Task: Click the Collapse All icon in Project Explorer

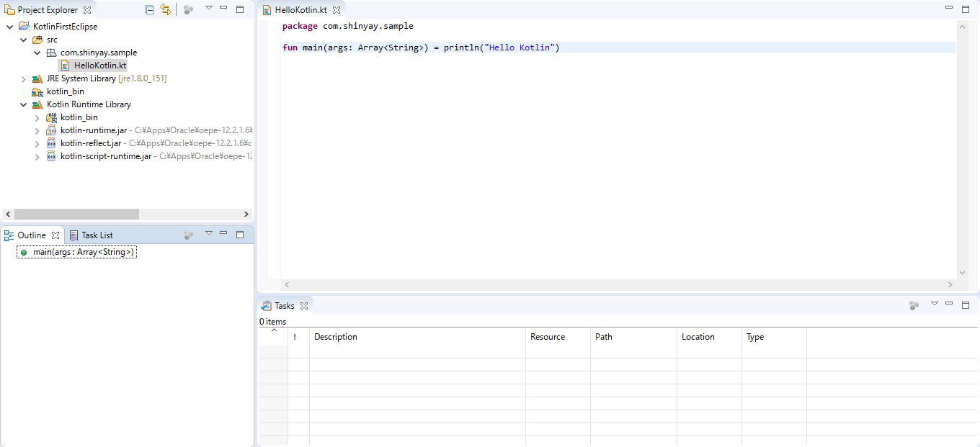Action: [x=148, y=9]
